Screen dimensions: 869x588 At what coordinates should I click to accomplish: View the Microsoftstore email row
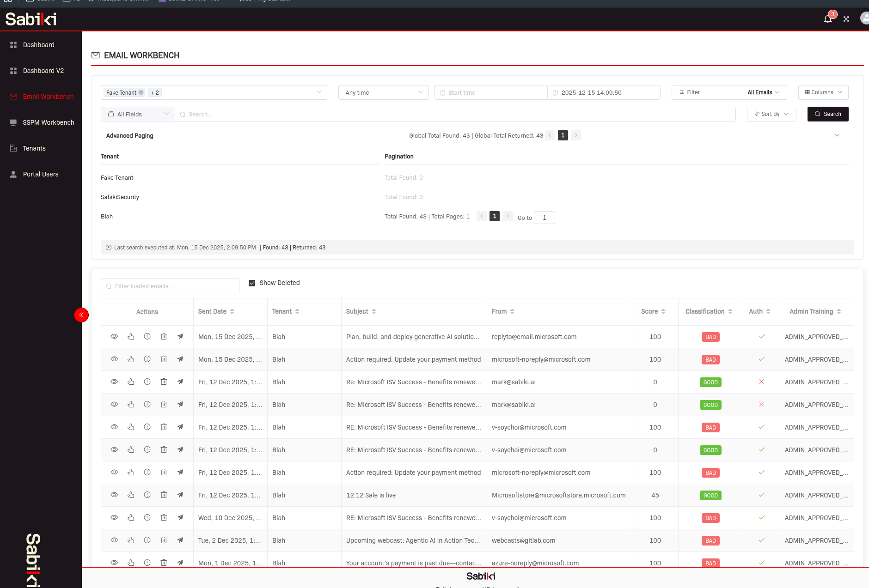[x=114, y=495]
